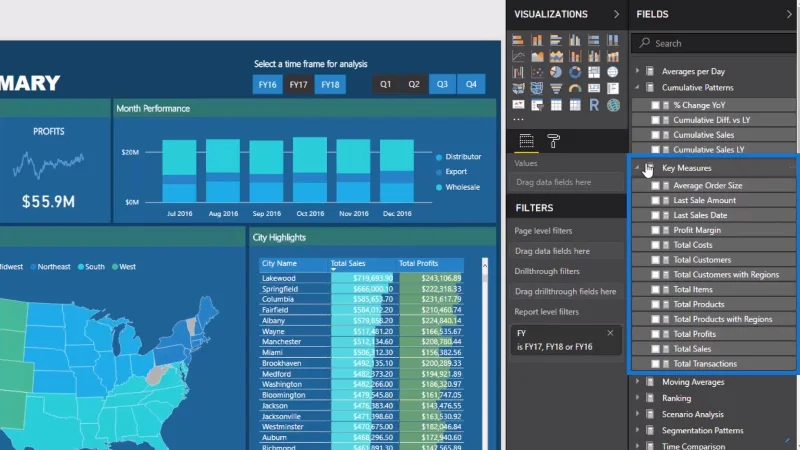Choose the Stacked area chart visual
800x450 pixels.
pos(556,56)
